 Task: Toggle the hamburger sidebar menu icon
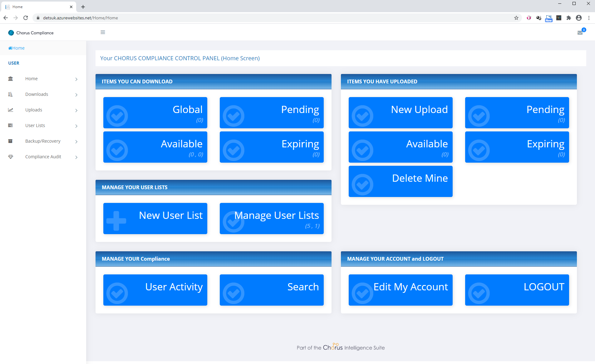point(103,32)
